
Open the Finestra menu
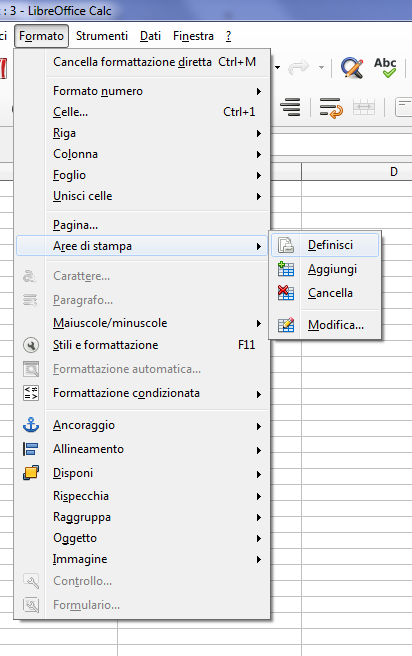coord(193,36)
